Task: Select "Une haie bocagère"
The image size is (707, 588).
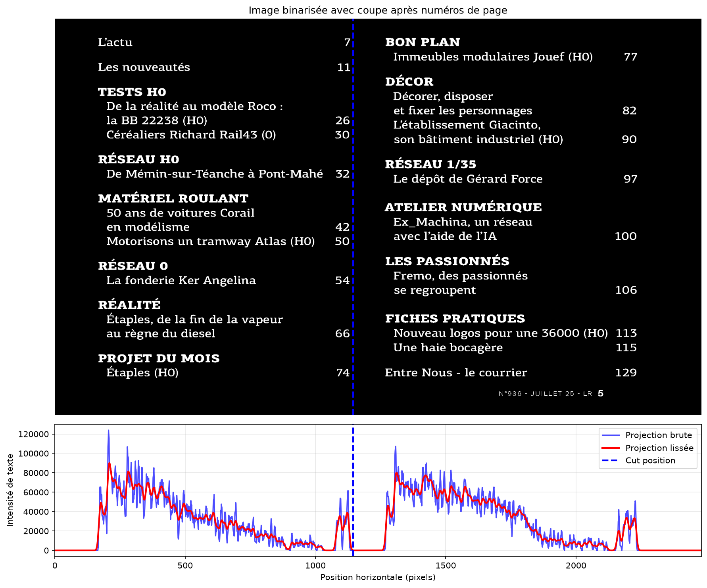Action: click(x=448, y=348)
